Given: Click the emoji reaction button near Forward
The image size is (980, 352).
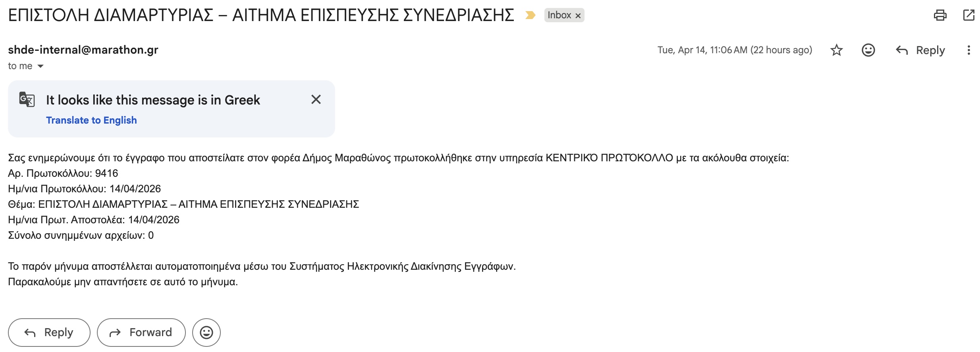Looking at the screenshot, I should tap(206, 333).
